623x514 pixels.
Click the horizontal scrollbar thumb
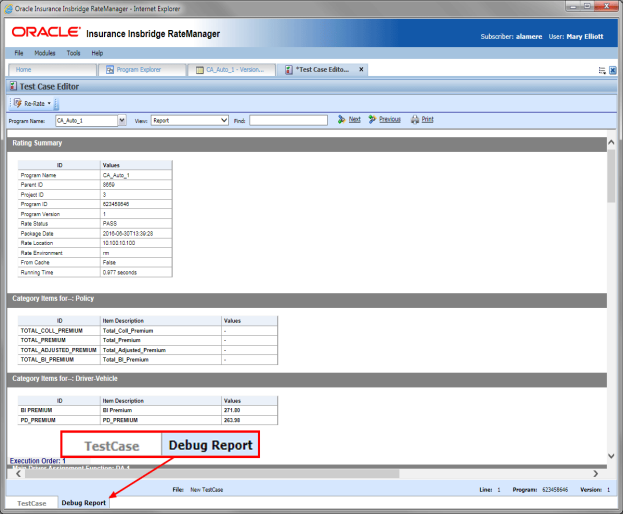pyautogui.click(x=212, y=473)
